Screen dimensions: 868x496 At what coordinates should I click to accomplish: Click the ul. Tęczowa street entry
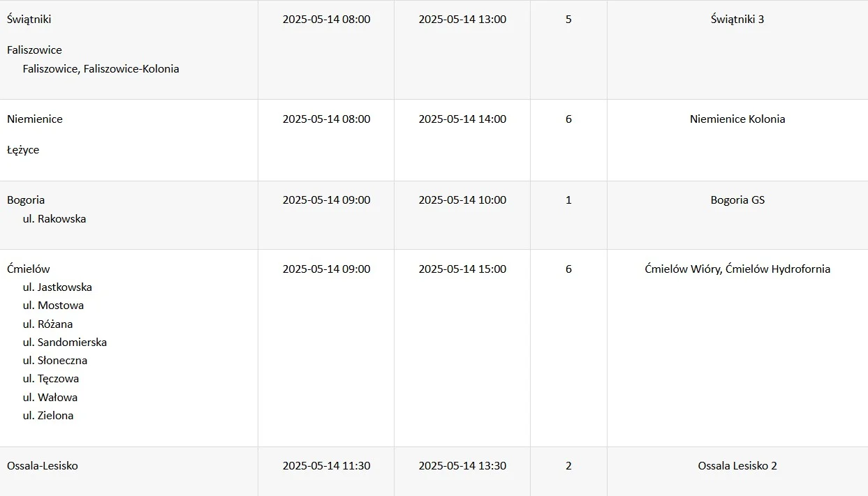click(51, 379)
